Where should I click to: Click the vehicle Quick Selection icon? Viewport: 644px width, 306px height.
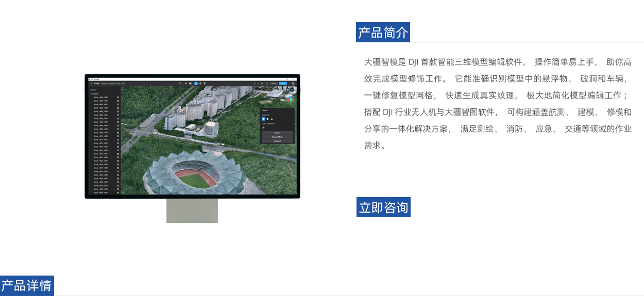263,127
